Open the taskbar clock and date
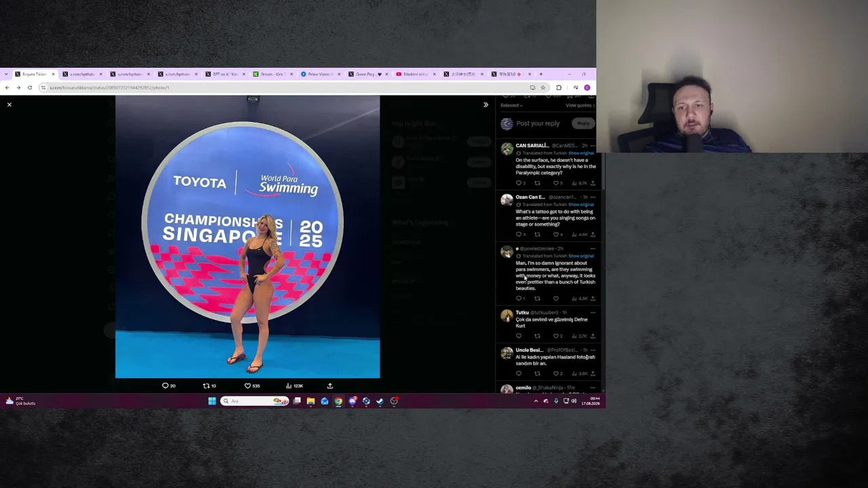868x488 pixels. [591, 401]
